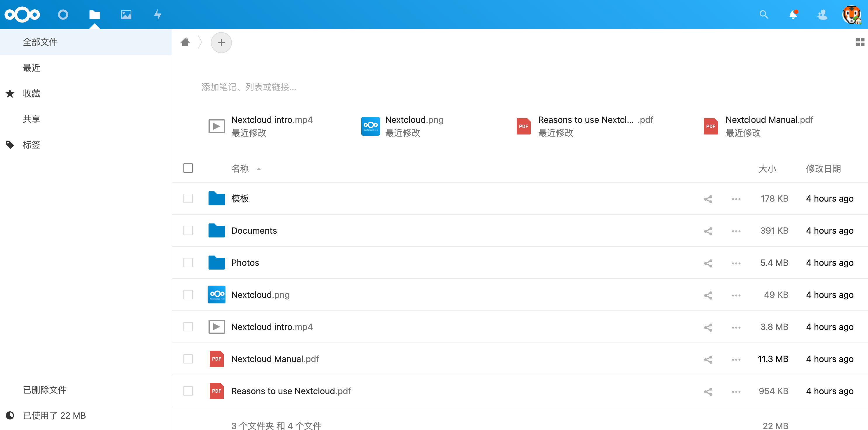The height and width of the screenshot is (430, 868).
Task: Open the Activity lightning icon
Action: [x=158, y=15]
